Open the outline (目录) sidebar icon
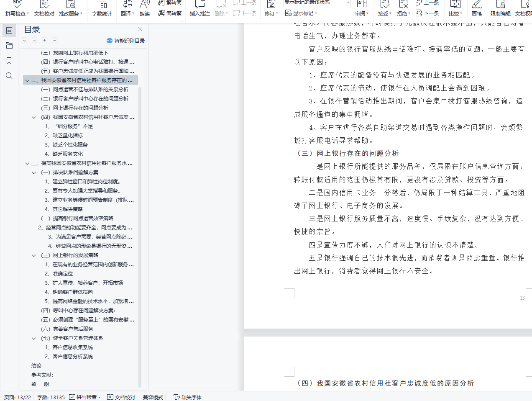This screenshot has width=532, height=401. pos(9,30)
